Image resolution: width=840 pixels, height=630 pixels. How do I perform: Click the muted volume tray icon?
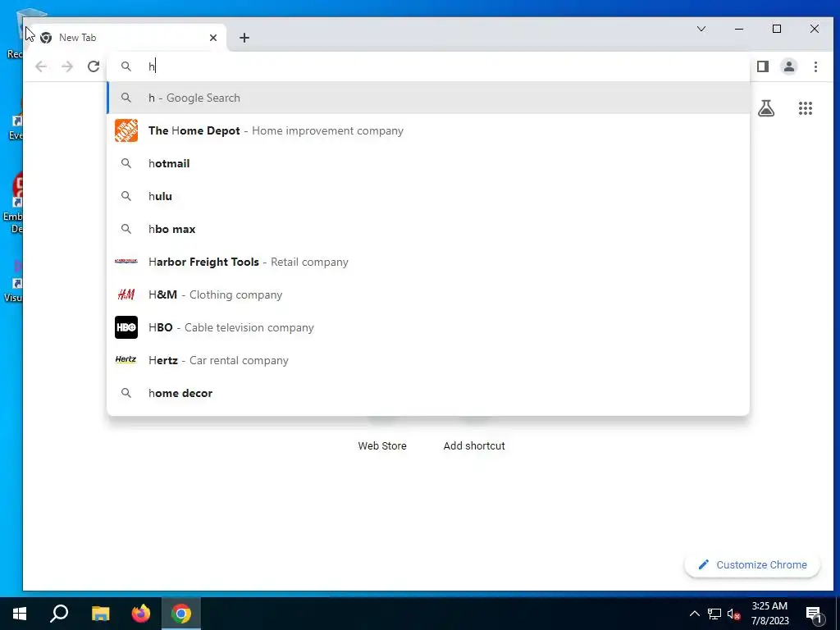pyautogui.click(x=734, y=614)
